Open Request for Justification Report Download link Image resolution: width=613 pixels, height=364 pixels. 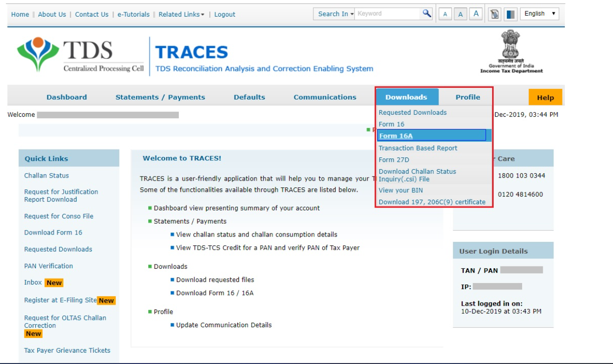[x=61, y=196]
